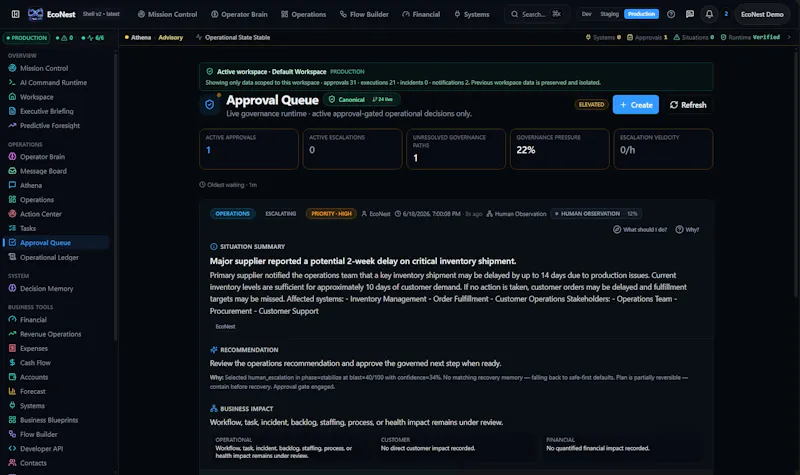Click Situations status indicator

point(694,37)
